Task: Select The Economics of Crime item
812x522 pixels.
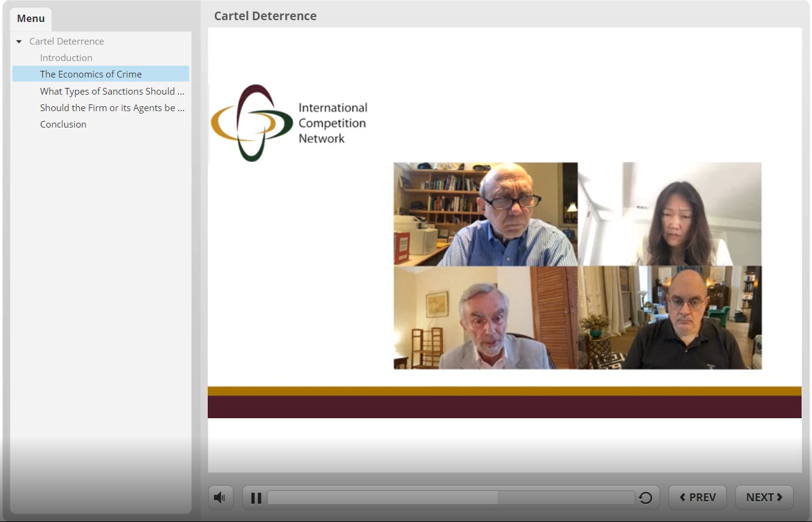Action: pyautogui.click(x=91, y=74)
